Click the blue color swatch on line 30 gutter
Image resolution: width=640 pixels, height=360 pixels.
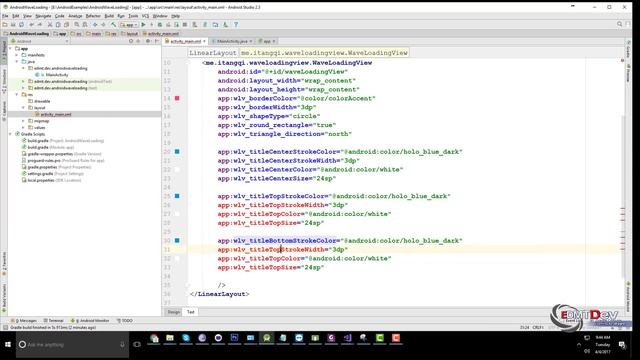coord(177,240)
